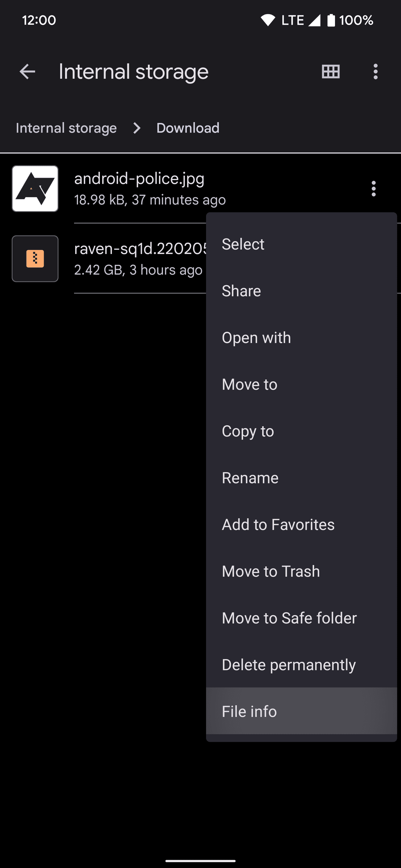Open File info entry

pos(249,711)
